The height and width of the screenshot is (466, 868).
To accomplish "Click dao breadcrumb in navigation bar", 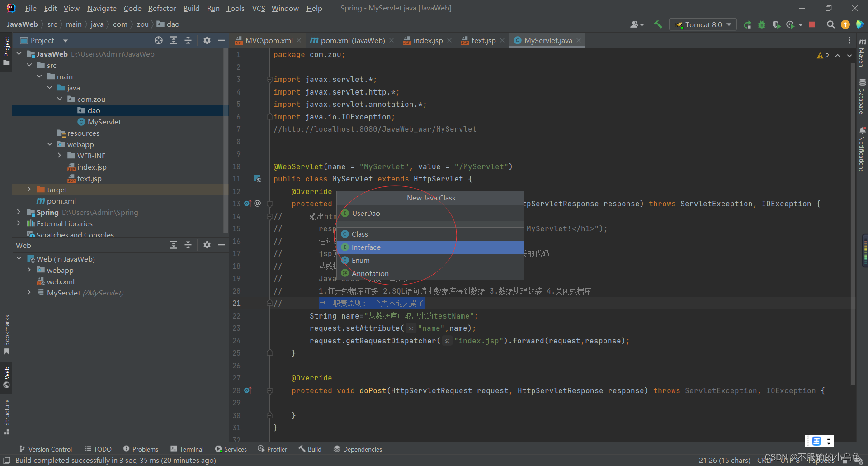I will coord(168,24).
